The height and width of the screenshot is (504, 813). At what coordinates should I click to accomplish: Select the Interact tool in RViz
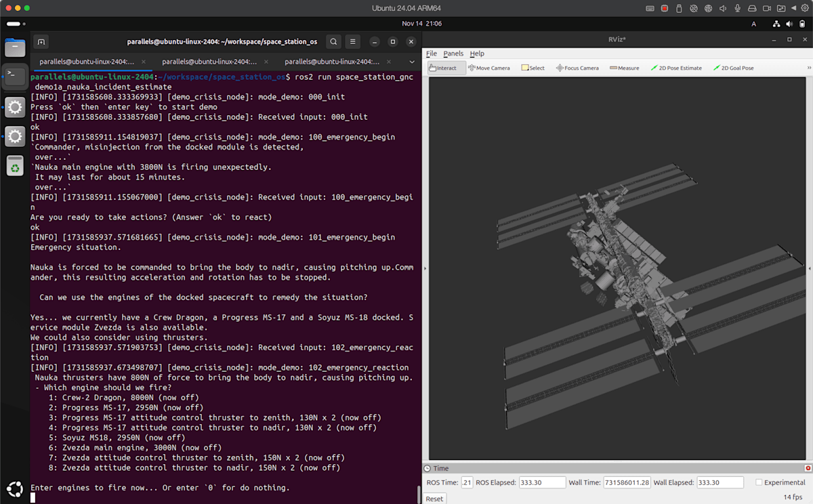click(x=443, y=68)
